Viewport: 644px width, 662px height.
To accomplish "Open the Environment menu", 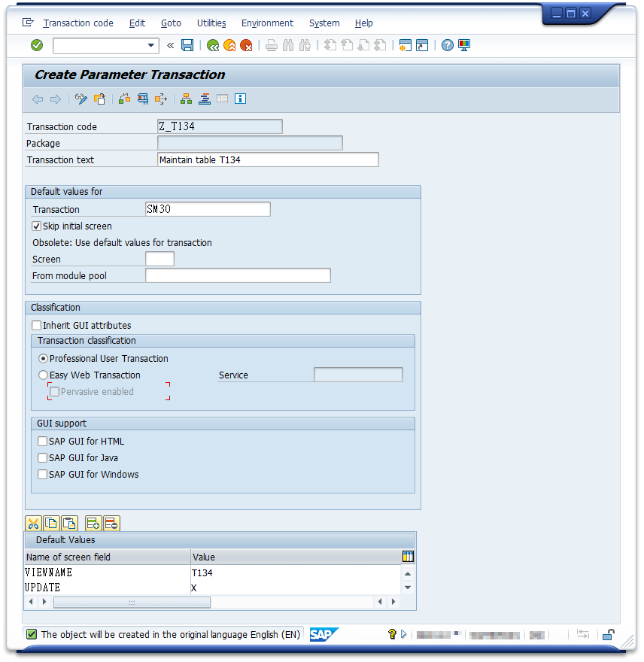I will click(267, 23).
